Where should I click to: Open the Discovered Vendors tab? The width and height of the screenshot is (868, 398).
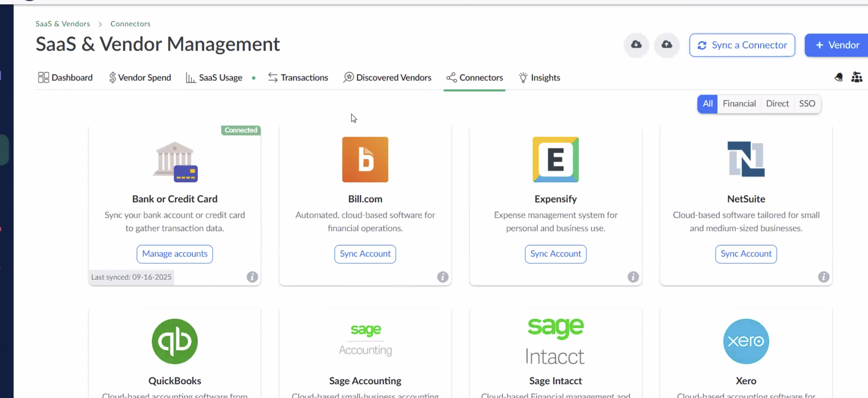[387, 78]
